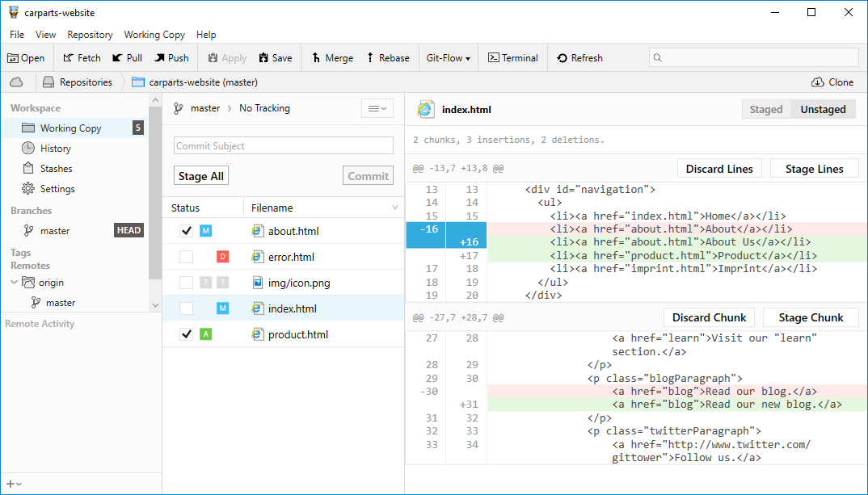Select product.html in the file list

pyautogui.click(x=284, y=334)
